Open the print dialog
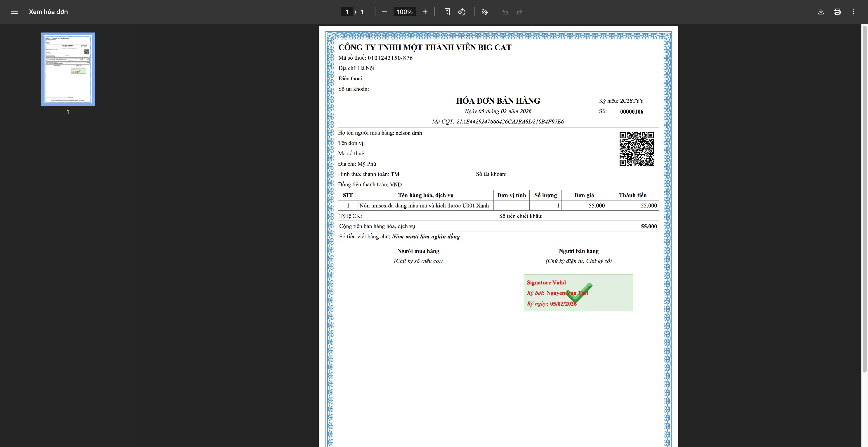Screen dimensions: 868x447 837,12
